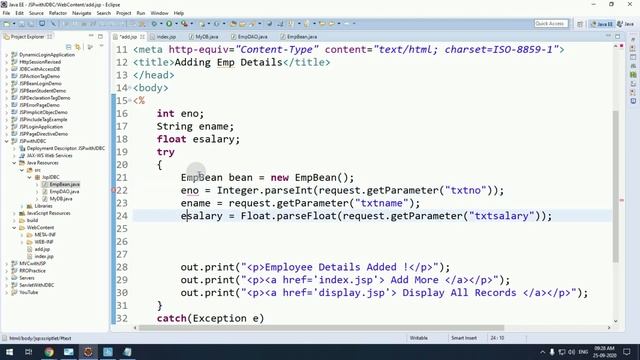Click the Smart Insert status entry
Image resolution: width=640 pixels, height=360 pixels.
(x=464, y=338)
